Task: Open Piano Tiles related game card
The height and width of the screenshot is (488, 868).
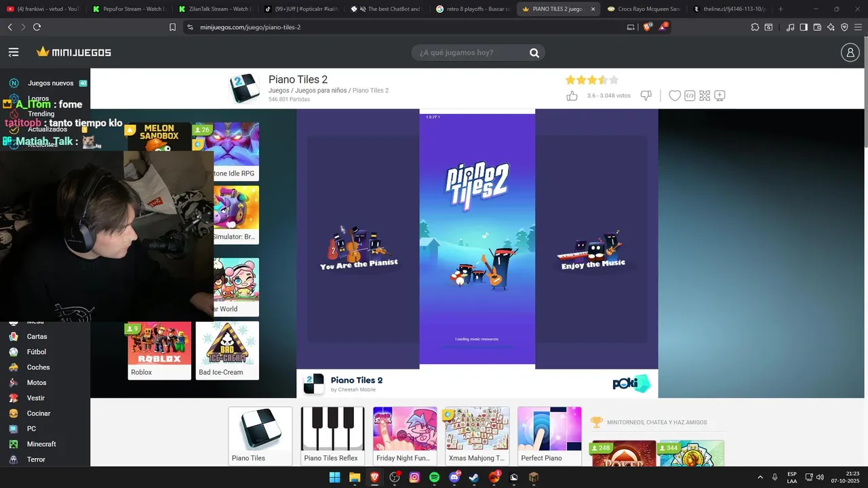Action: coord(260,436)
